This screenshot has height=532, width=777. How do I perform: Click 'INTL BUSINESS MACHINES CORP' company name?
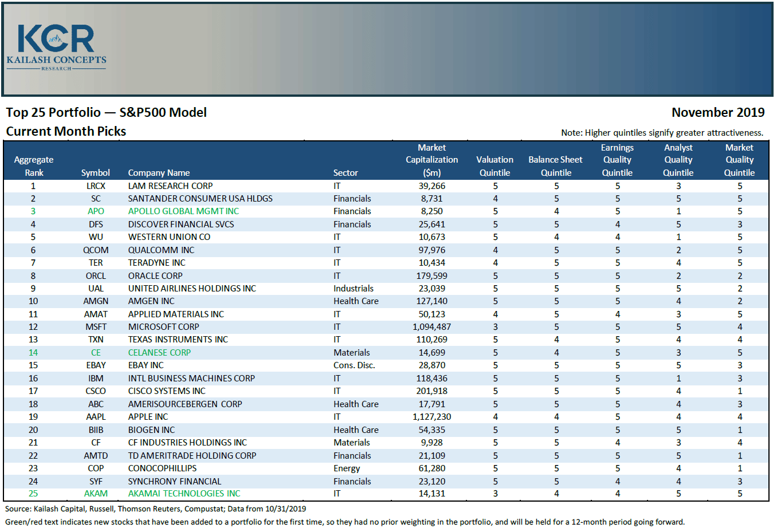coord(191,379)
